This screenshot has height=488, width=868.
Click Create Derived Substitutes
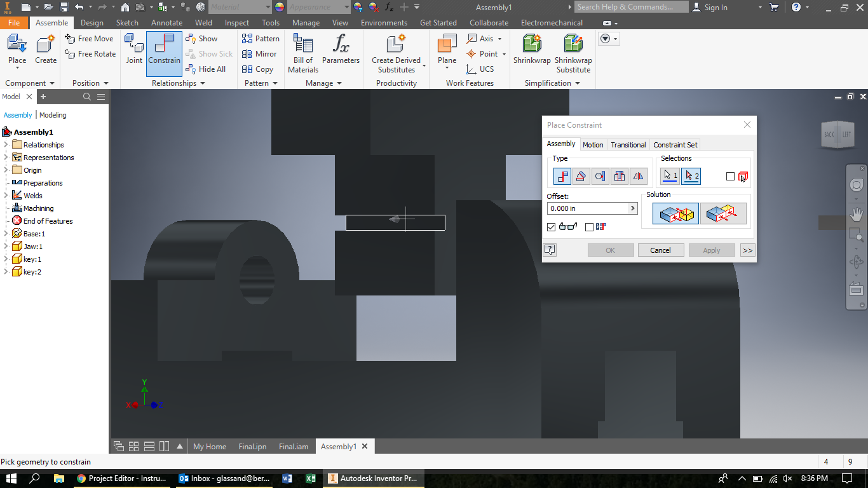click(x=396, y=53)
